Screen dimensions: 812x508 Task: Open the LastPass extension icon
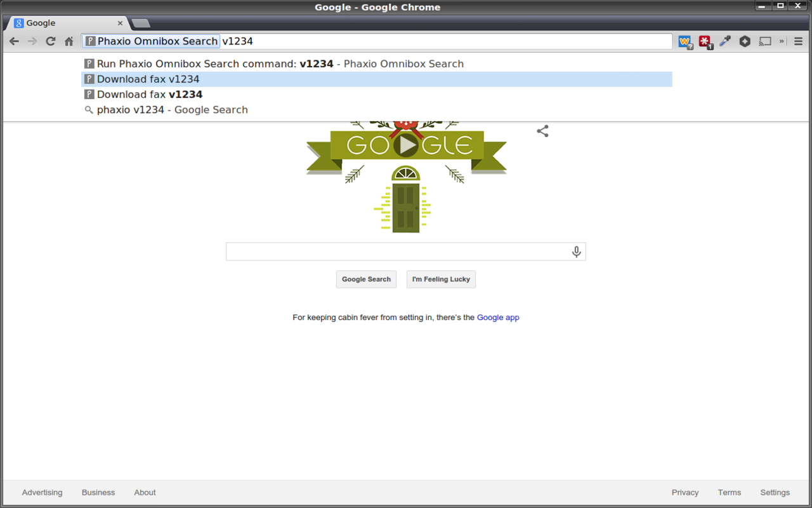pyautogui.click(x=705, y=42)
